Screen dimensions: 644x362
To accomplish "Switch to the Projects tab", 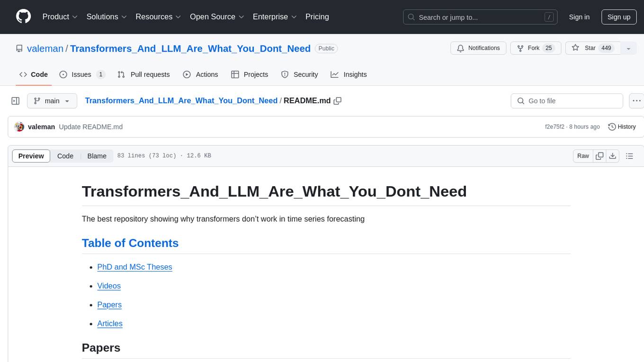I will coord(250,74).
